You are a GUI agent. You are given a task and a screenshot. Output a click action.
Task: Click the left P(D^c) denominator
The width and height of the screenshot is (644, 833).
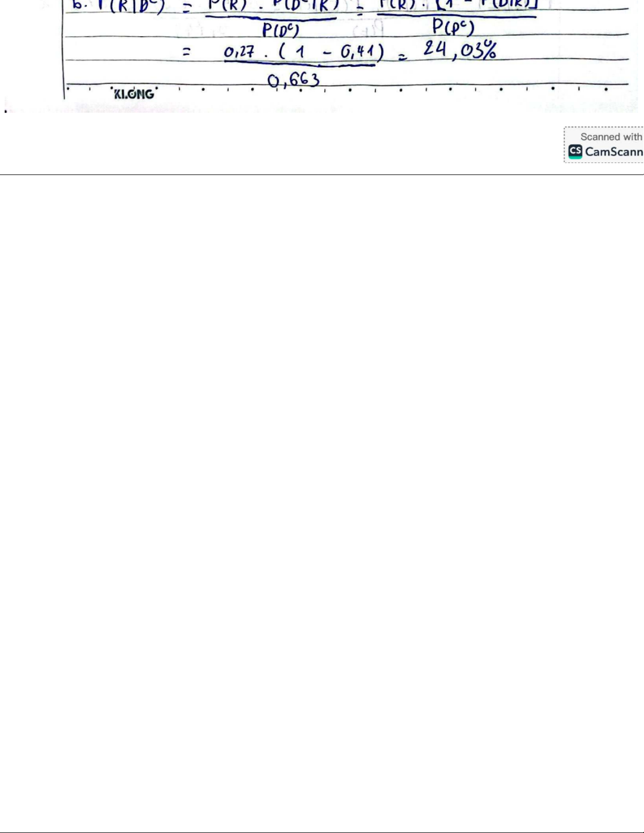280,31
